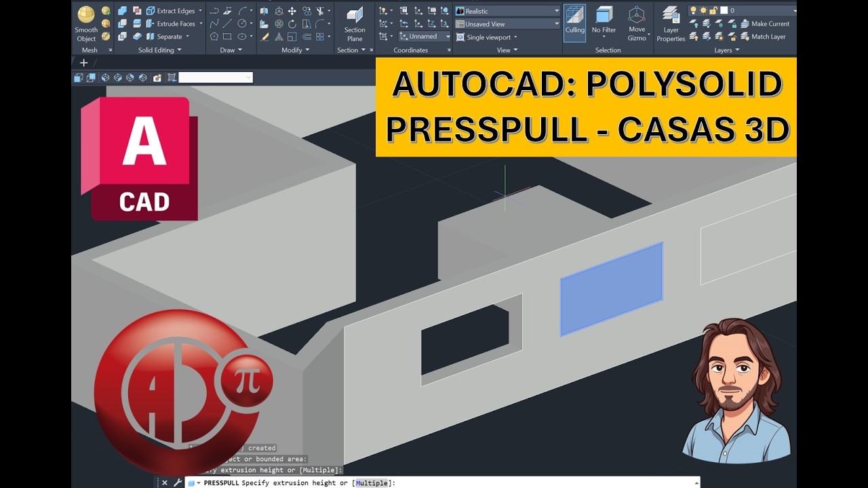Open Extract Edges dropdown arrow
Viewport: 868px width, 488px height.
201,11
